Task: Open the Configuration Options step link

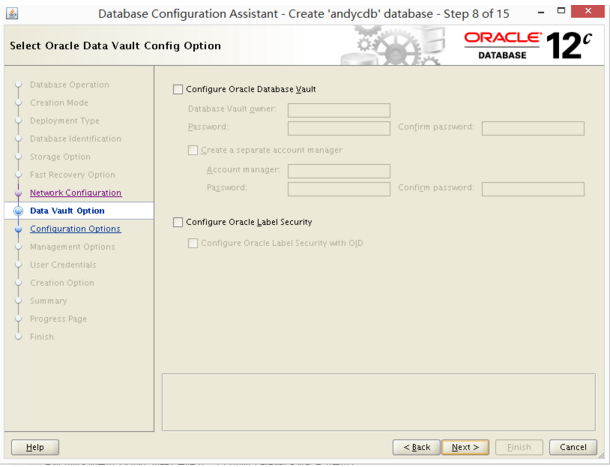Action: (x=75, y=229)
